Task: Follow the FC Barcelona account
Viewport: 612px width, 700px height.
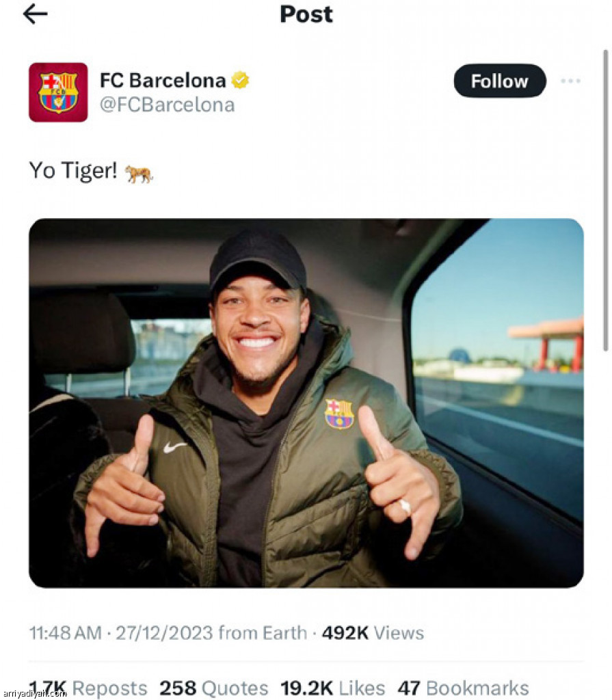Action: tap(500, 81)
